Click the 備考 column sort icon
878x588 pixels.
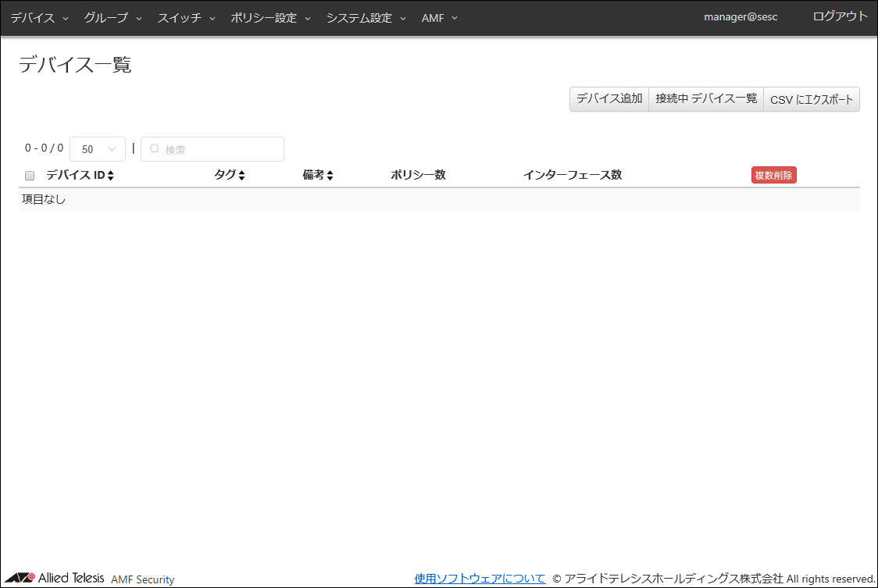(x=330, y=176)
